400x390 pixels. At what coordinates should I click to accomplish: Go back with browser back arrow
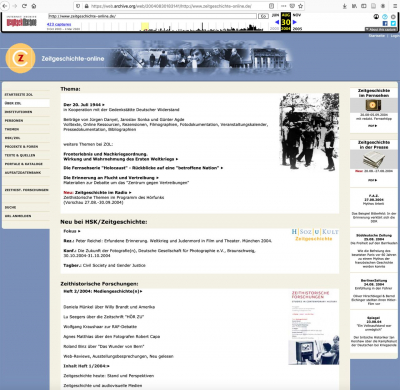pyautogui.click(x=5, y=6)
